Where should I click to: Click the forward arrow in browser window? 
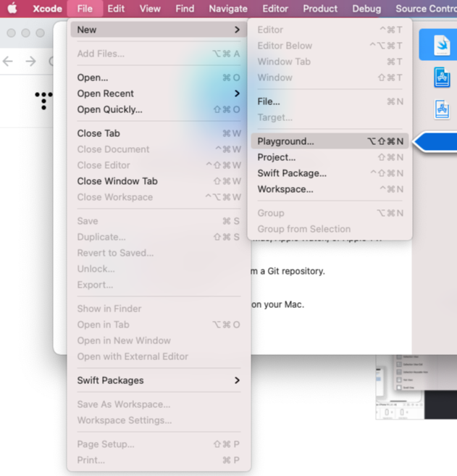coord(30,62)
